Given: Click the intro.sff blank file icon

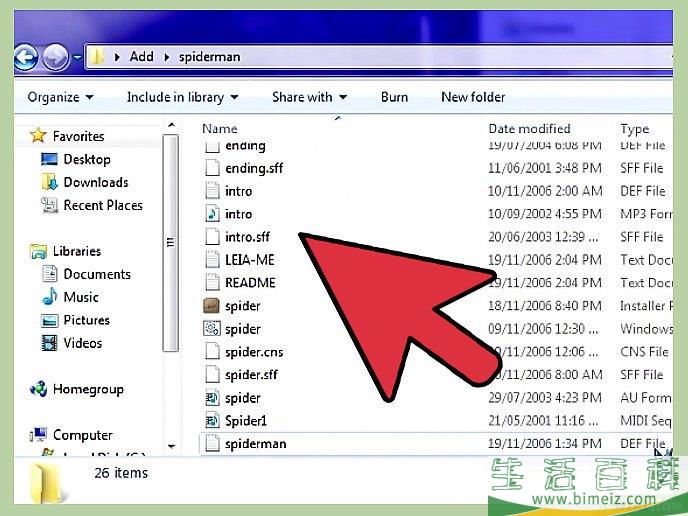Looking at the screenshot, I should tap(212, 236).
